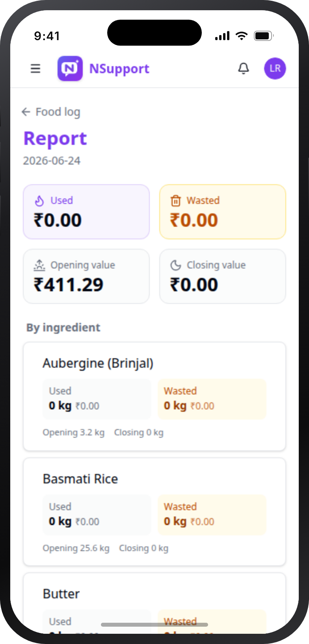309x644 pixels.
Task: Click the Wasted box under Aubergine
Action: point(212,399)
